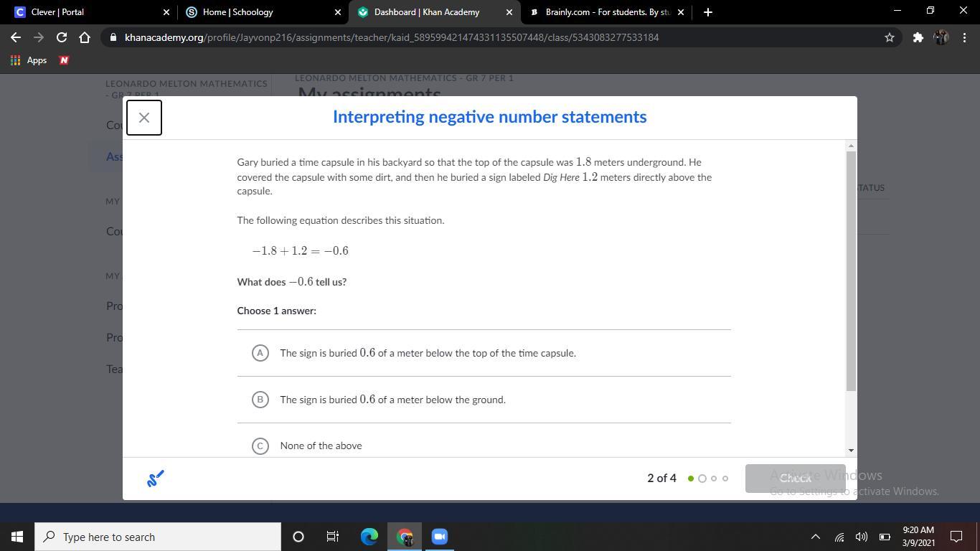This screenshot has height=551, width=980.
Task: Click the Windows taskbar search box
Action: click(x=158, y=537)
